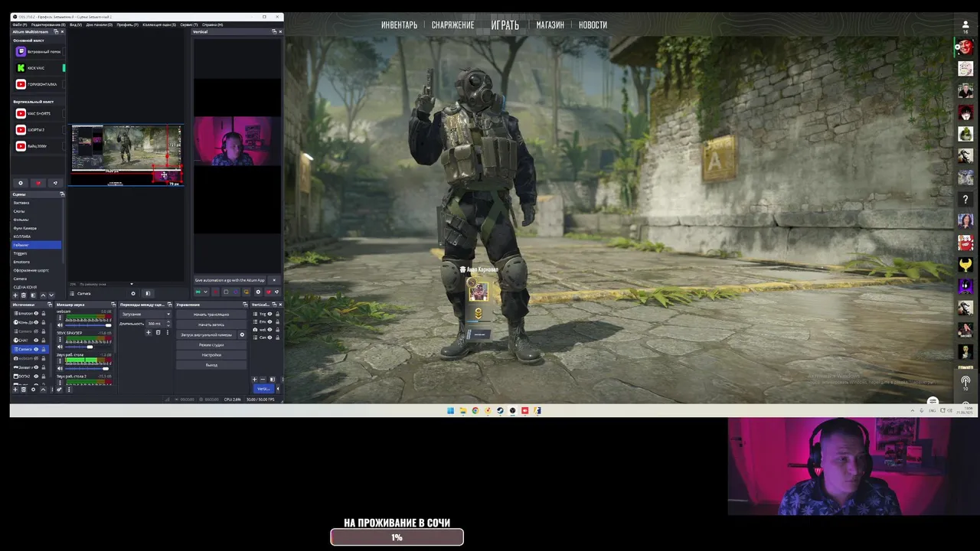Open the СНАРЯЖЕНИЕ tab in the game
The height and width of the screenshot is (551, 980).
452,25
